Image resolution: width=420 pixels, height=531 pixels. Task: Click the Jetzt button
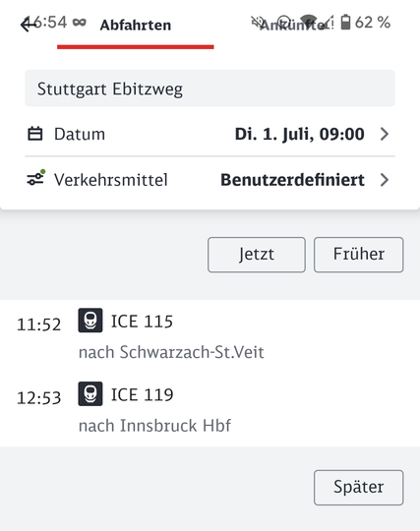[257, 255]
